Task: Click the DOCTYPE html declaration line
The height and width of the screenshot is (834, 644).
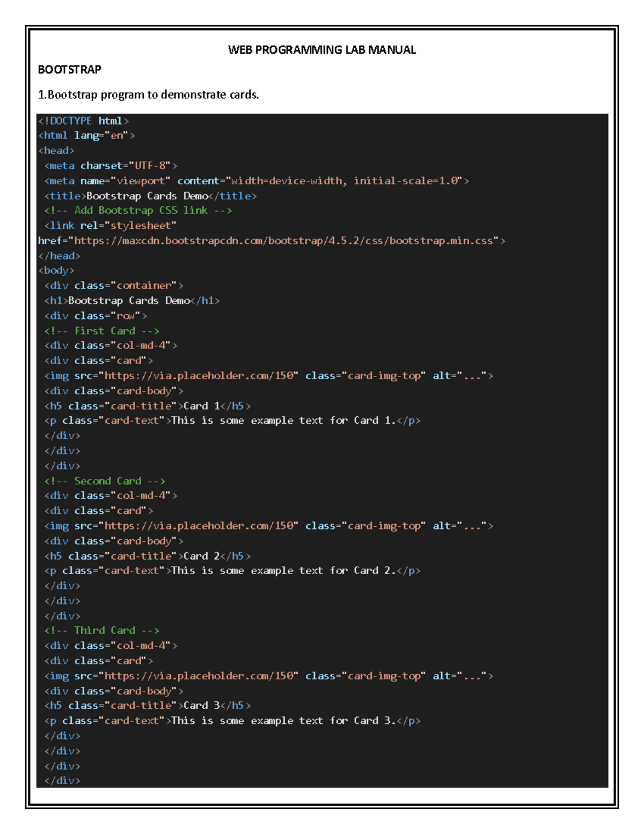Action: 83,121
